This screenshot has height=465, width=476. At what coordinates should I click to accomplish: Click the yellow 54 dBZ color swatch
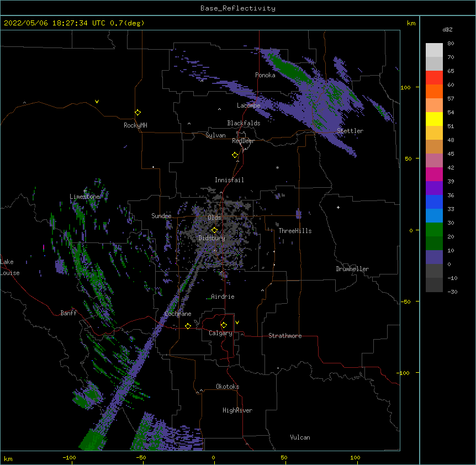coord(434,119)
